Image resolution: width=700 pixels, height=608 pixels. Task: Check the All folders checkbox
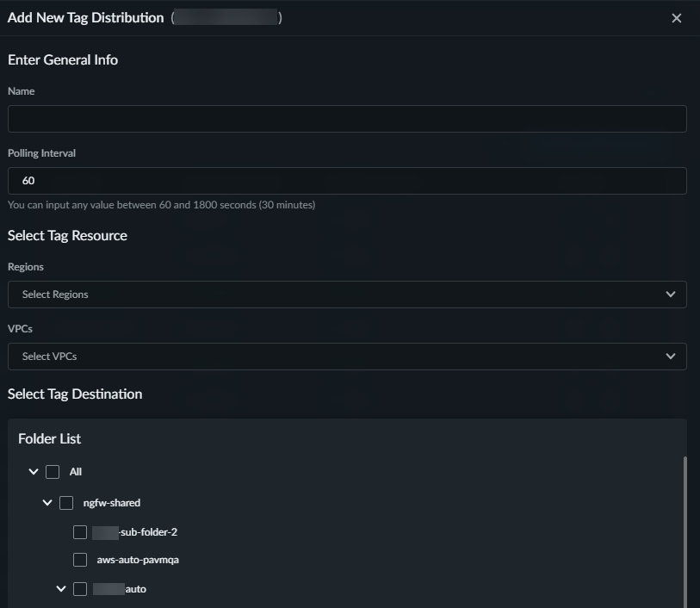tap(53, 472)
